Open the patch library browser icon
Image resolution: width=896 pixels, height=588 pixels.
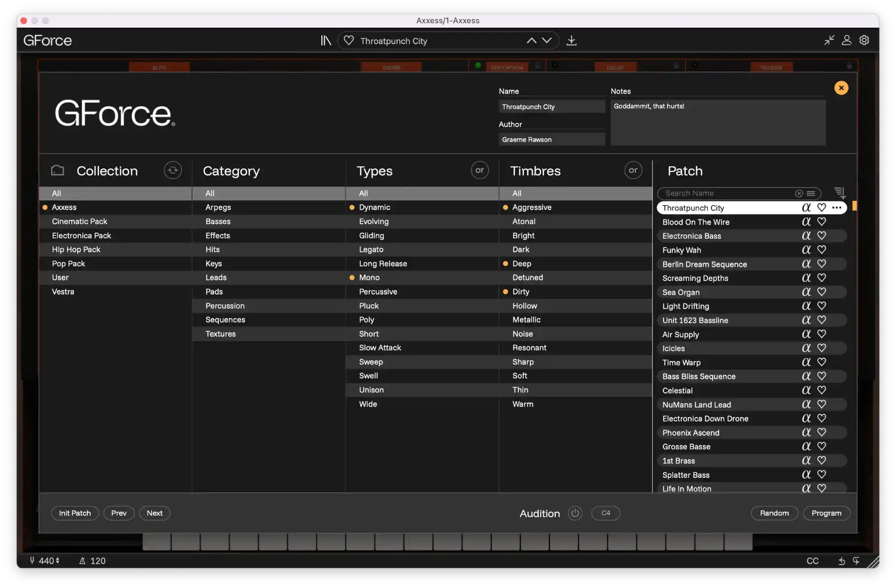pos(326,41)
